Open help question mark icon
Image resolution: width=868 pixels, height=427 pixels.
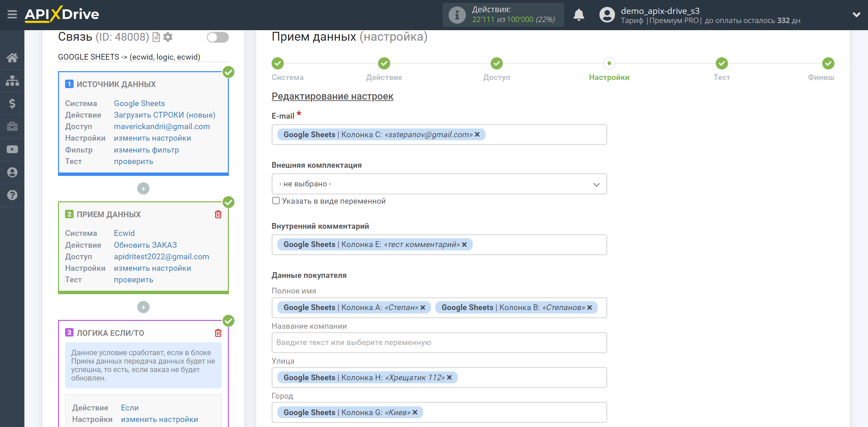pos(12,195)
